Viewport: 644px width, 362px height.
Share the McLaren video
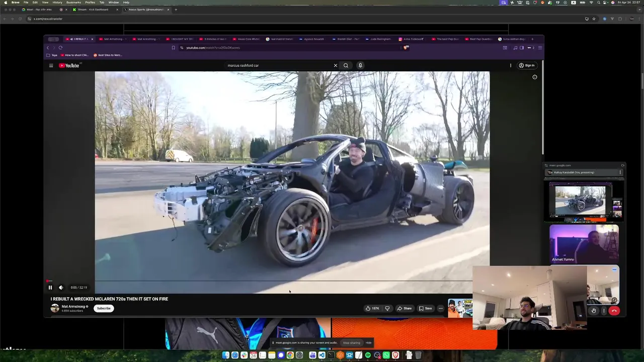tap(405, 308)
